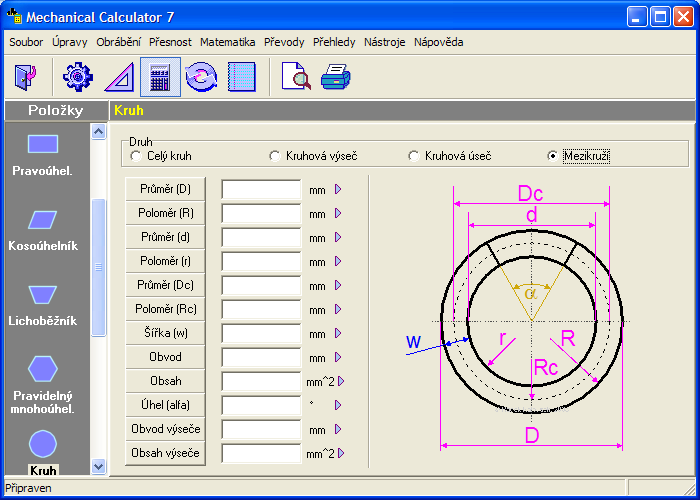This screenshot has height=500, width=700.
Task: Click the arrow next to Průměr (D) field
Action: point(338,189)
